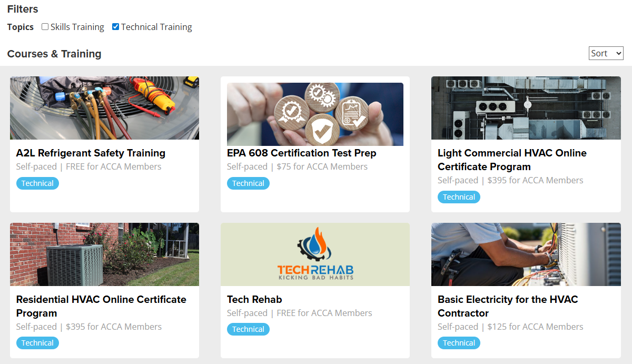Image resolution: width=632 pixels, height=364 pixels.
Task: Open the A2L Refrigerant Safety Training thumbnail image
Action: pos(104,108)
